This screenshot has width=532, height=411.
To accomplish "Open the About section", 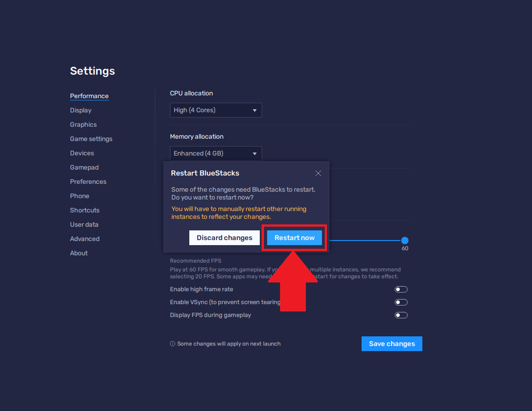I will pos(79,253).
